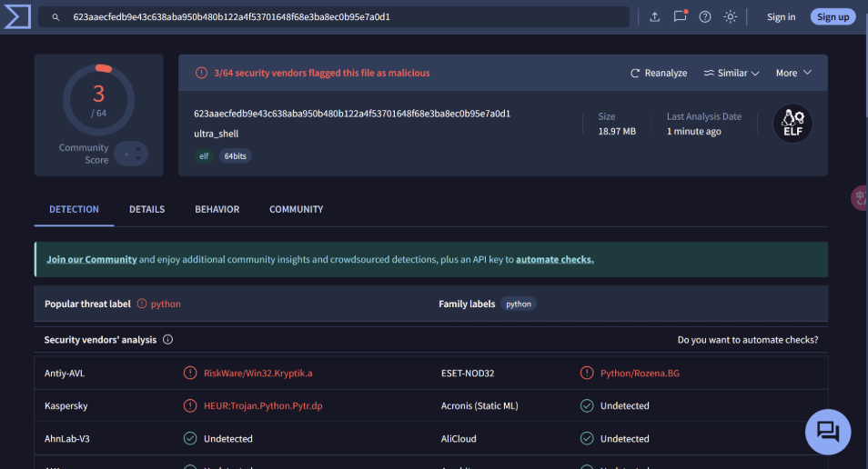Click the ESET-NOD32 vendor name
The height and width of the screenshot is (469, 868).
[468, 374]
